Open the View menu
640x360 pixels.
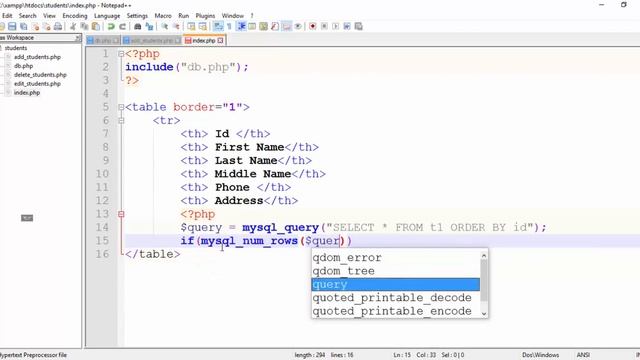click(x=49, y=16)
